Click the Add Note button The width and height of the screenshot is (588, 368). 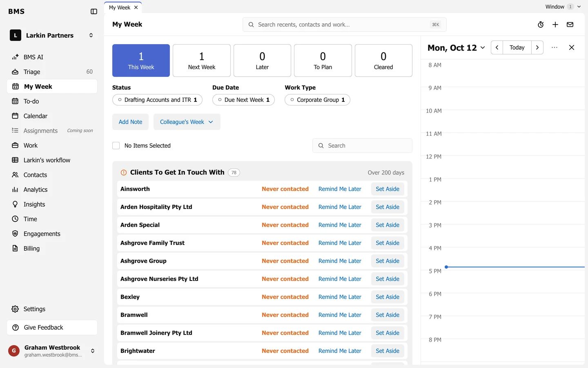[x=130, y=122]
